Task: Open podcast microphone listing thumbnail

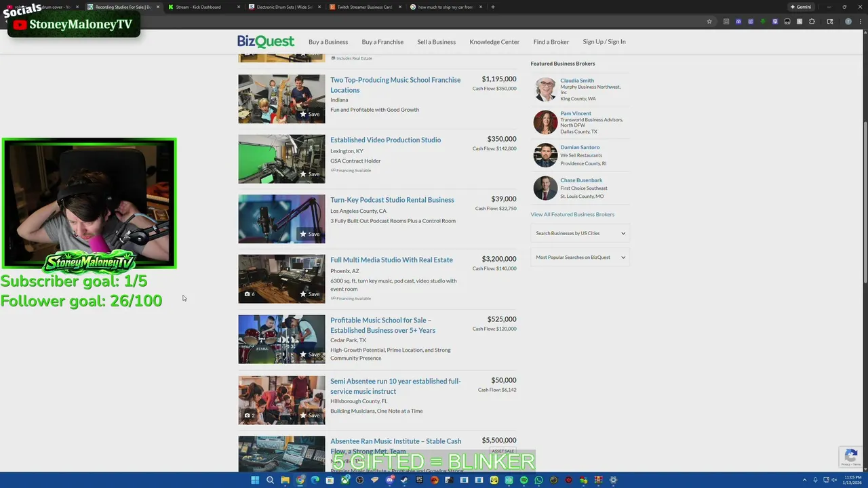Action: pyautogui.click(x=281, y=219)
